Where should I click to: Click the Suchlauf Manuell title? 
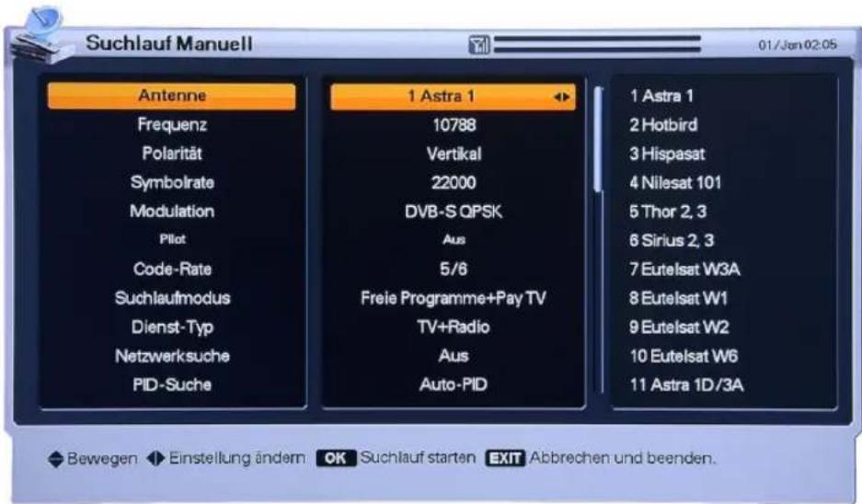tap(168, 43)
